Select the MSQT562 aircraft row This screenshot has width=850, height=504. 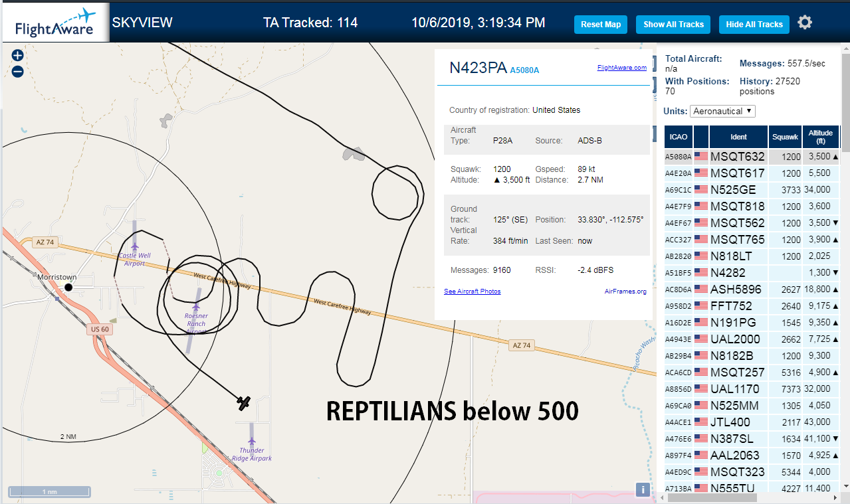(x=752, y=223)
